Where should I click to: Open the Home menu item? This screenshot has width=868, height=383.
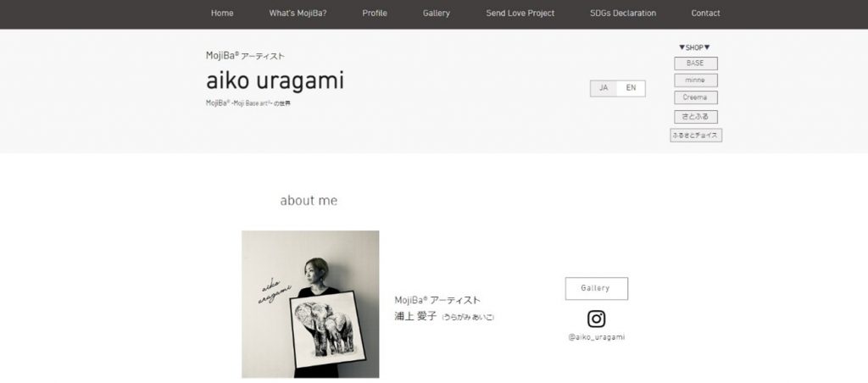[222, 14]
